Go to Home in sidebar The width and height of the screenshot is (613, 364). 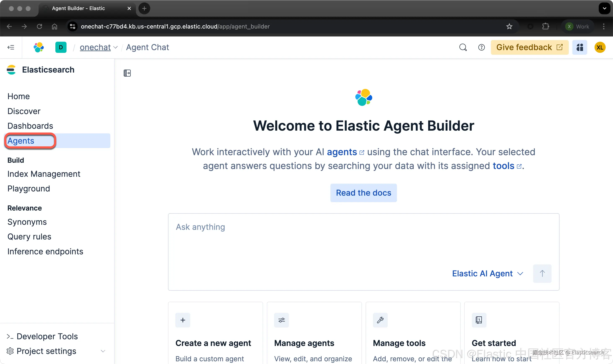point(19,96)
